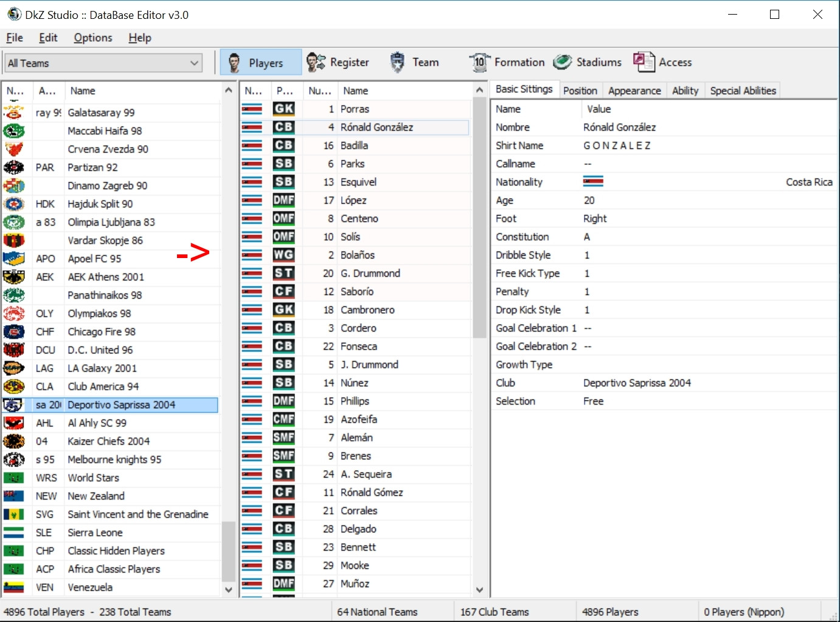Click the Venezuela flag icon
Screen dimensions: 840x622
pos(14,587)
